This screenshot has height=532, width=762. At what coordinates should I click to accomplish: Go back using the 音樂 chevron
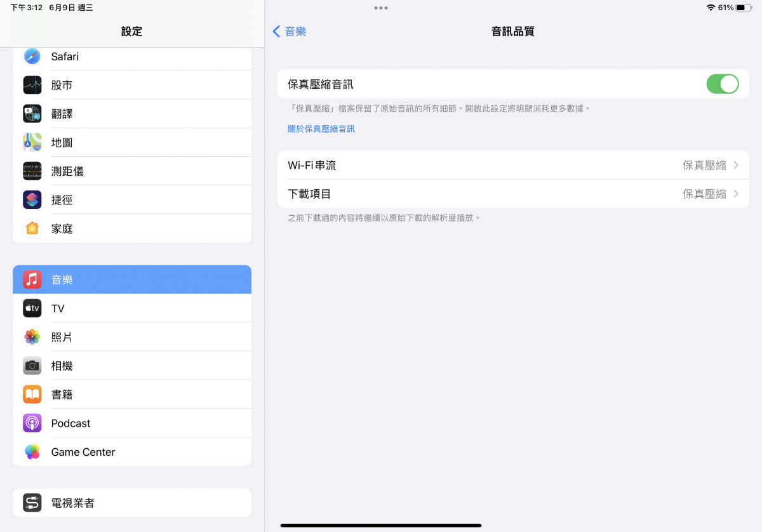[x=276, y=31]
